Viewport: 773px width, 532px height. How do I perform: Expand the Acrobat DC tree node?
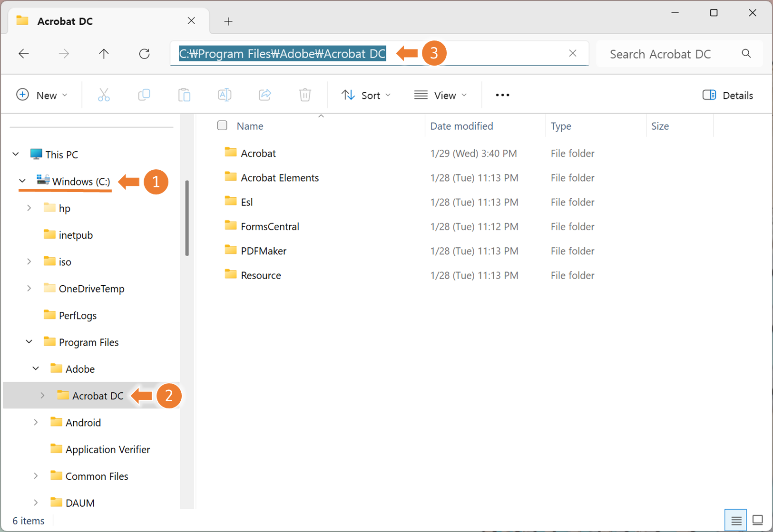[42, 396]
